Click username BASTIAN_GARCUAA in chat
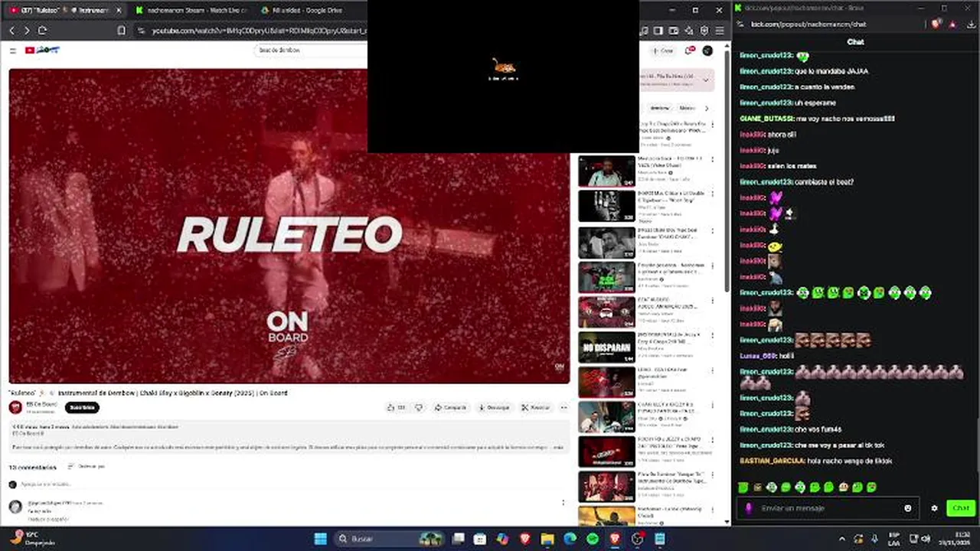This screenshot has width=980, height=551. tap(772, 461)
